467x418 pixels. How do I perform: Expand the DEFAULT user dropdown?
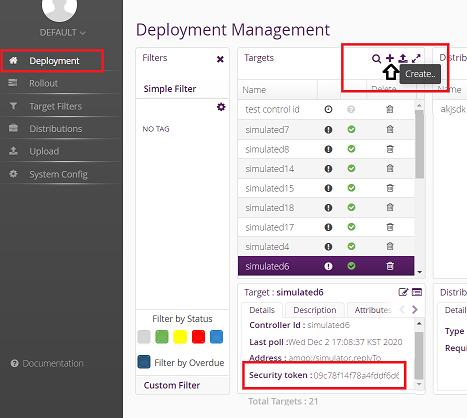pyautogui.click(x=62, y=33)
